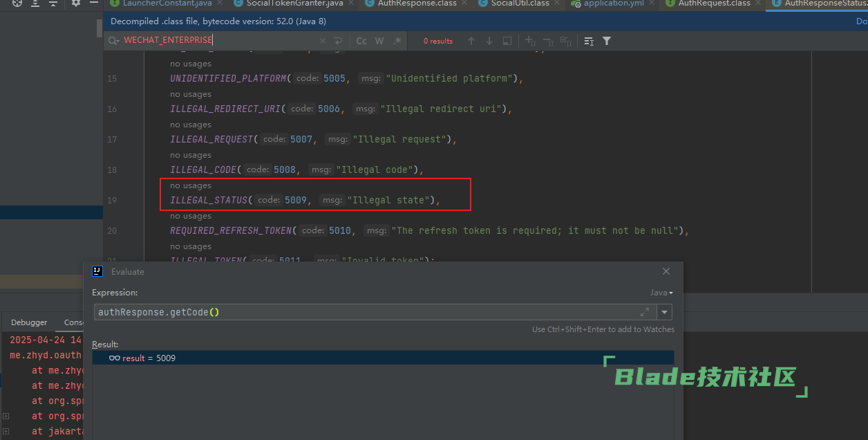Click the glasses icon beside result = 5009
868x440 pixels.
(x=115, y=358)
